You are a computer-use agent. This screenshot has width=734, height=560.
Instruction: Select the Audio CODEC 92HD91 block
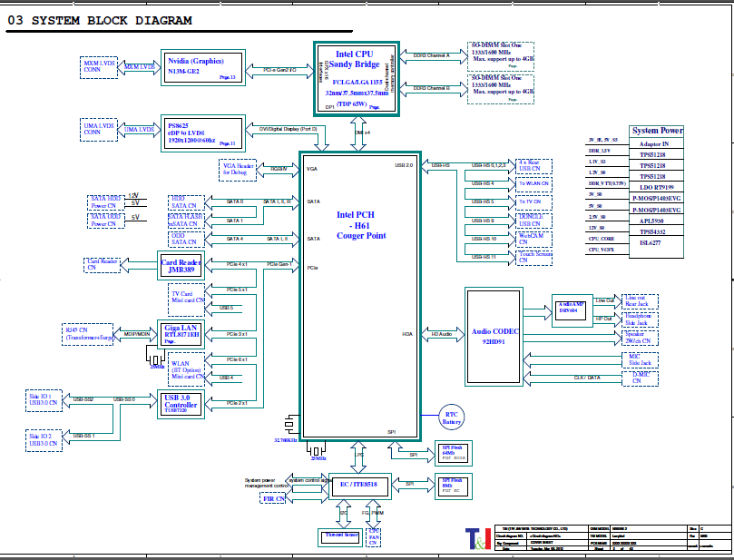pyautogui.click(x=494, y=337)
